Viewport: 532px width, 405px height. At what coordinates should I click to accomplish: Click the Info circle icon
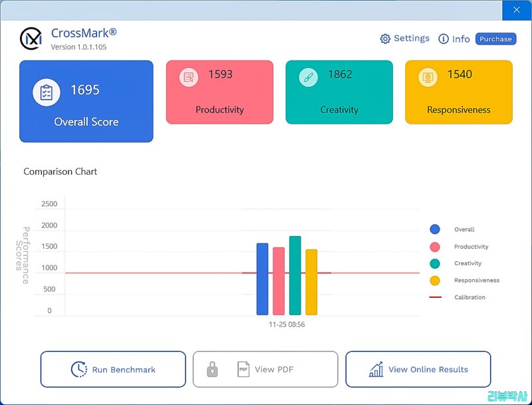444,39
